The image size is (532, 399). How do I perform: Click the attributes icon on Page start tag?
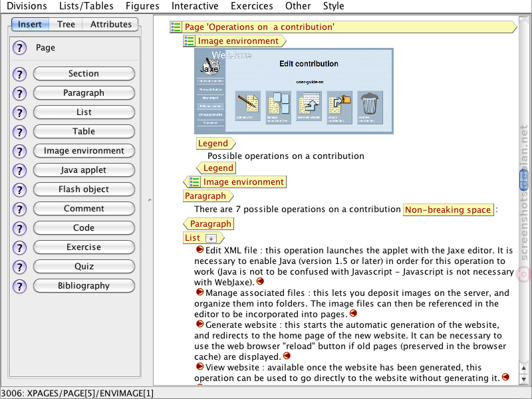(x=176, y=27)
